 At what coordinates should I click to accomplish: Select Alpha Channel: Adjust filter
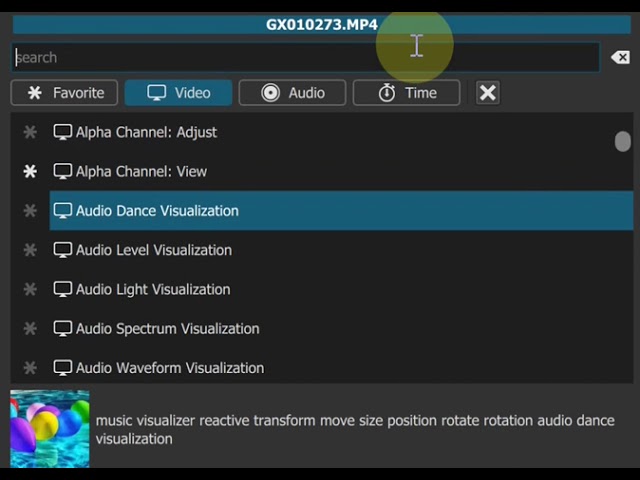click(341, 132)
